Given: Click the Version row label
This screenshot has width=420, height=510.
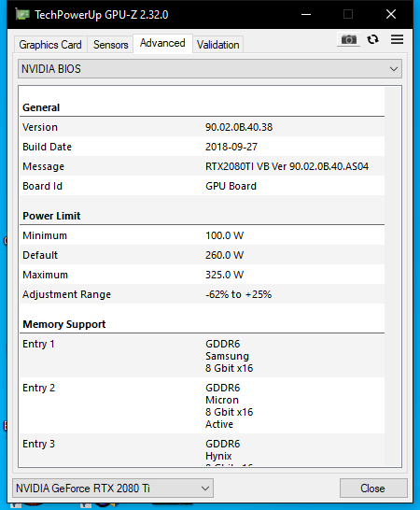Looking at the screenshot, I should (40, 127).
